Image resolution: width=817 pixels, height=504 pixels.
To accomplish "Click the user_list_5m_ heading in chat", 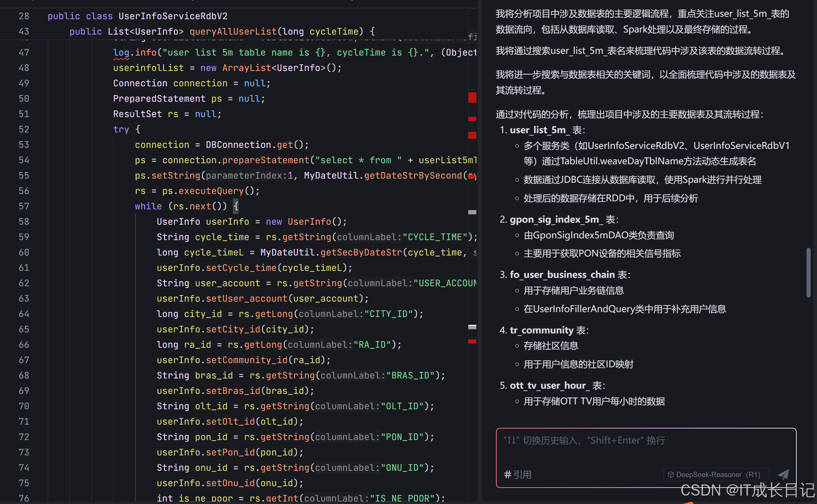I will [x=540, y=130].
